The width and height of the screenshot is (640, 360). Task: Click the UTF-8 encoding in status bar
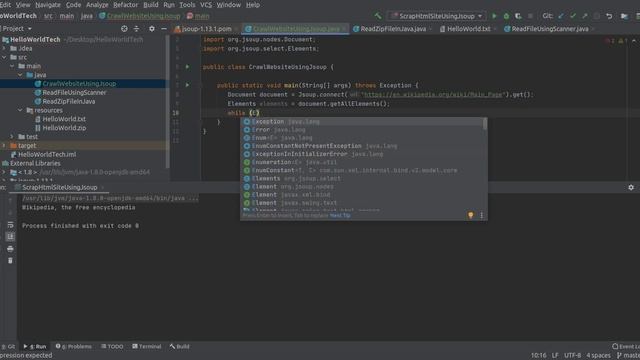click(572, 356)
